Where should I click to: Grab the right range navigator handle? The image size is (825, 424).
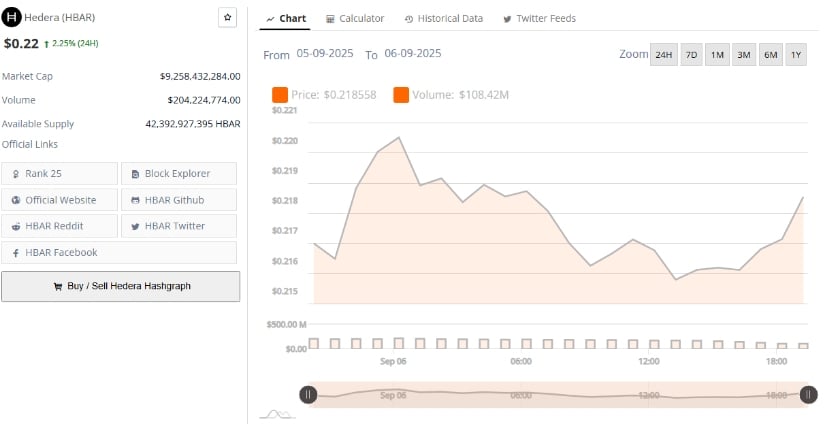click(x=809, y=395)
